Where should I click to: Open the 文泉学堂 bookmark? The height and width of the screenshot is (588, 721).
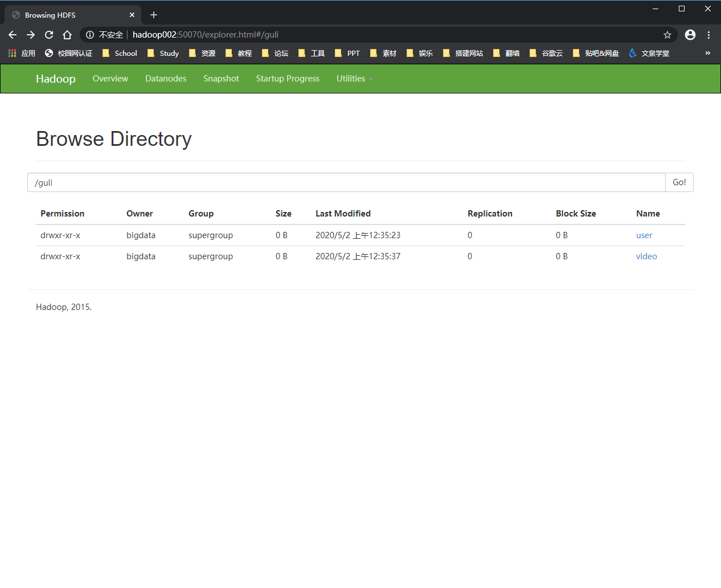pyautogui.click(x=649, y=53)
